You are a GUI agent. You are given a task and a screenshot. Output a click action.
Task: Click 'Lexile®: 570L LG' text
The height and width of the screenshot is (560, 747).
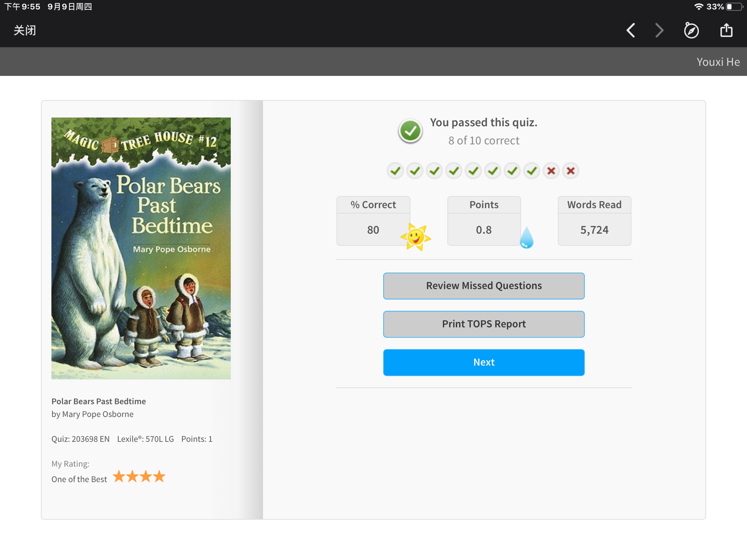point(146,439)
